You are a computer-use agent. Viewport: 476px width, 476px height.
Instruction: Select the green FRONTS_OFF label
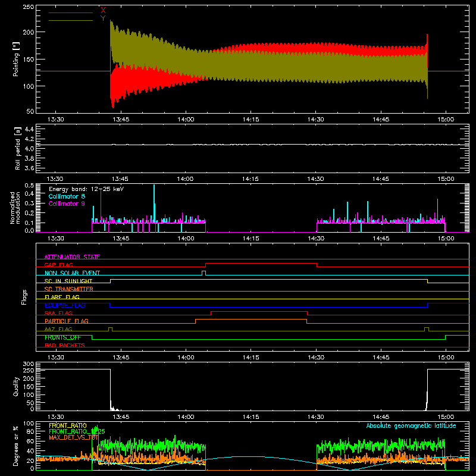coord(62,337)
